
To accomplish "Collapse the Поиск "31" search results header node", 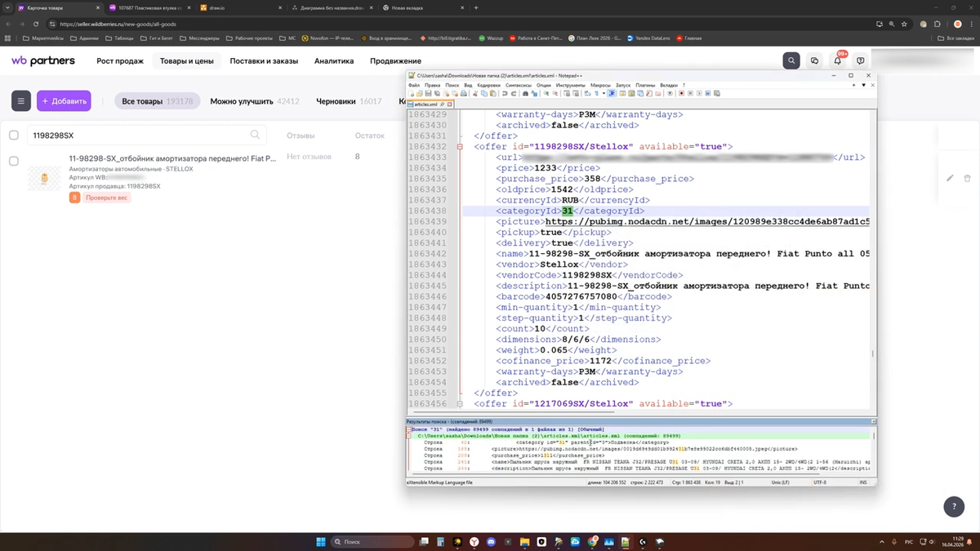I will [409, 429].
